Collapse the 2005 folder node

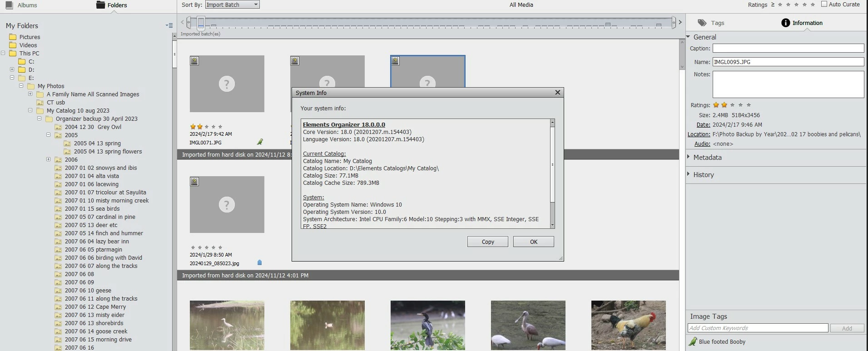tap(49, 135)
